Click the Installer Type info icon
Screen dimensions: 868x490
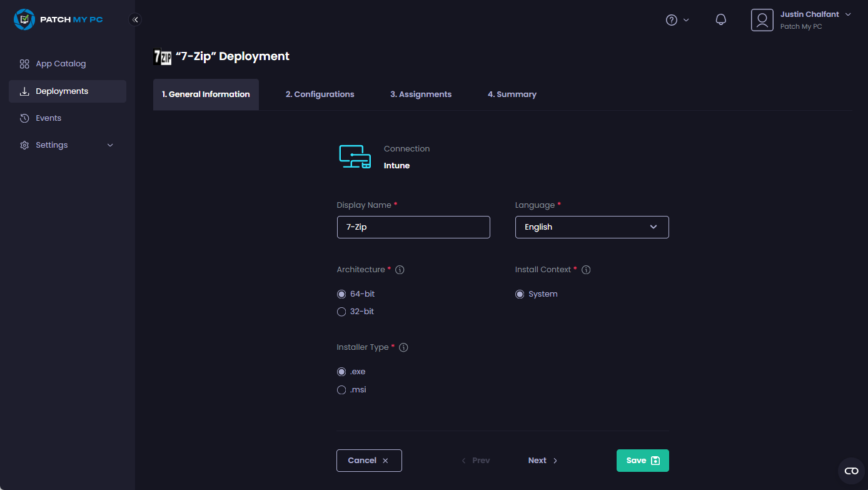403,347
